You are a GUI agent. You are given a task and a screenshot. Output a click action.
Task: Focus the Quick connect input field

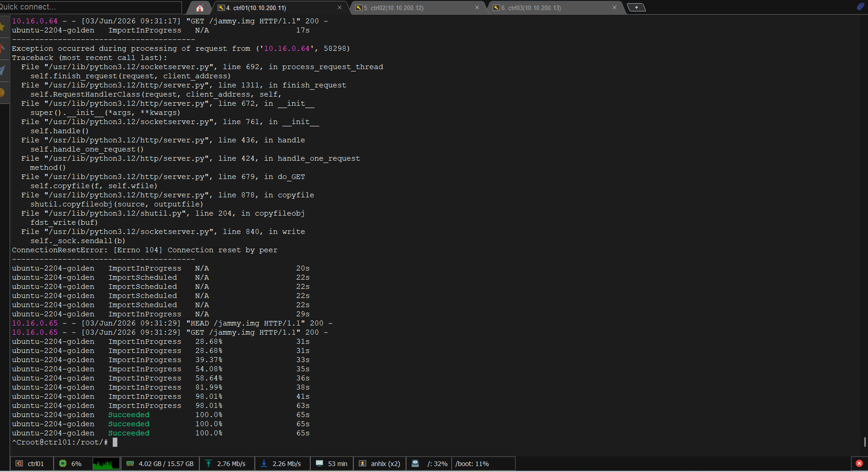tap(91, 7)
